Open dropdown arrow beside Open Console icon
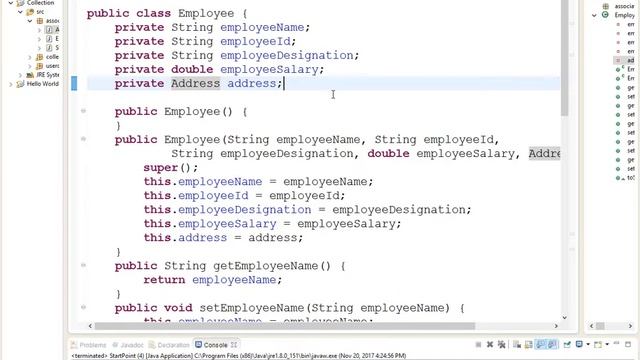The height and width of the screenshot is (360, 640). pos(607,344)
